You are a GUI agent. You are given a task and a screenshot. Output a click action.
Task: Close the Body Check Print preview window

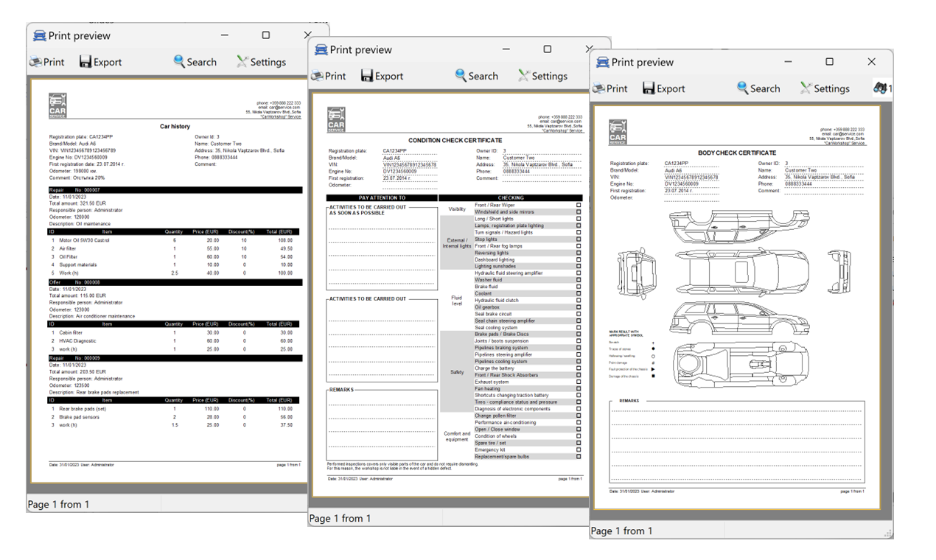click(x=872, y=62)
